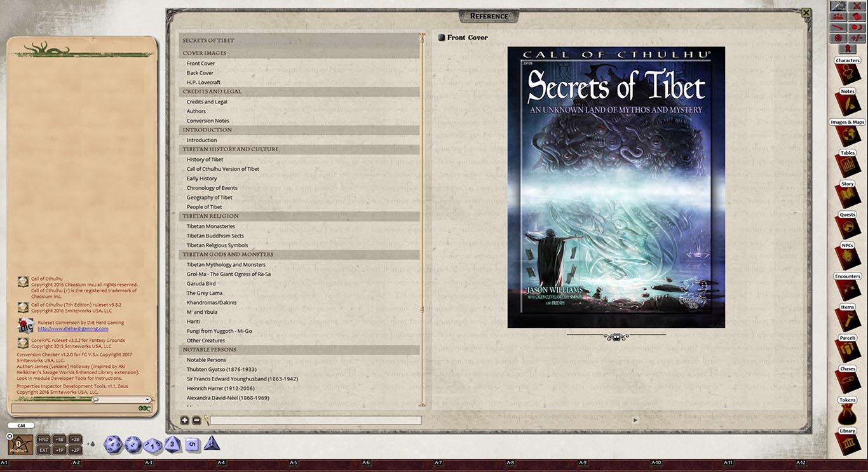Open the Story panel icon
The width and height of the screenshot is (868, 472).
pos(847,194)
